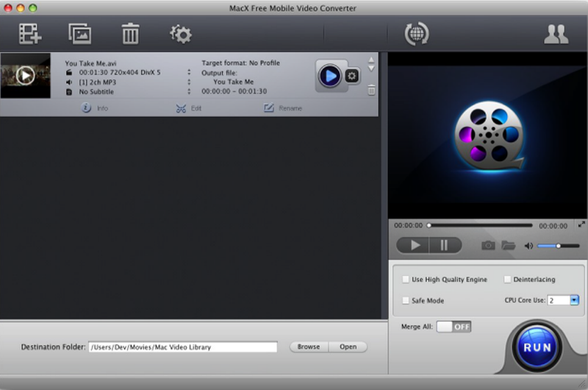Enable Safe Mode checkbox
Image resolution: width=588 pixels, height=390 pixels.
pos(406,300)
